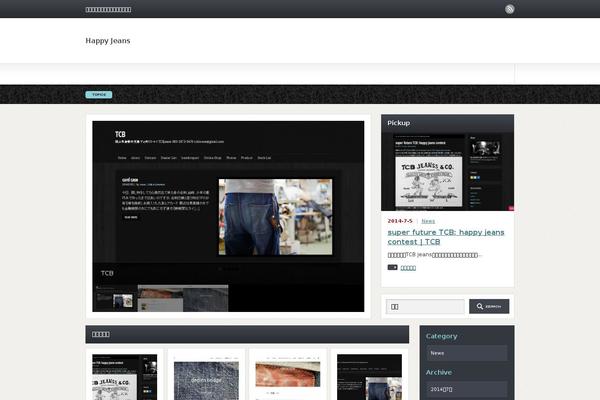600x400 pixels.
Task: Click the Pickup panel heading
Action: point(399,123)
